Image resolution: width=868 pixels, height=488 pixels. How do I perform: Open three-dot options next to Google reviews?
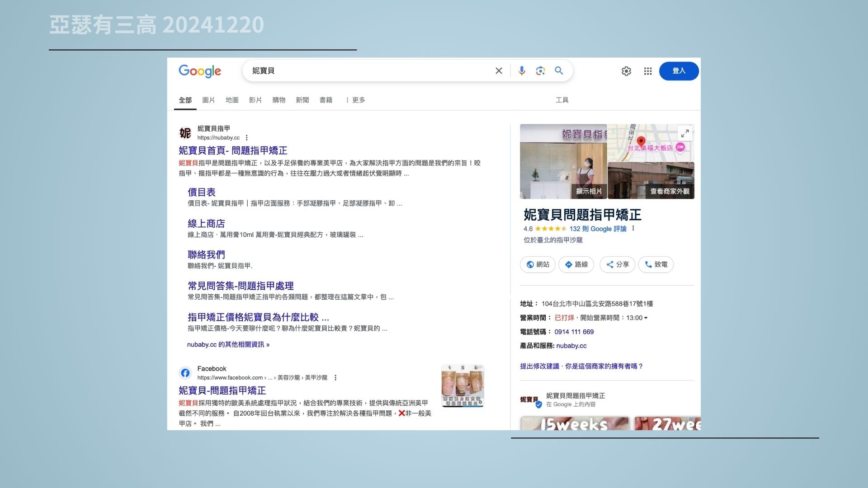[x=633, y=229]
